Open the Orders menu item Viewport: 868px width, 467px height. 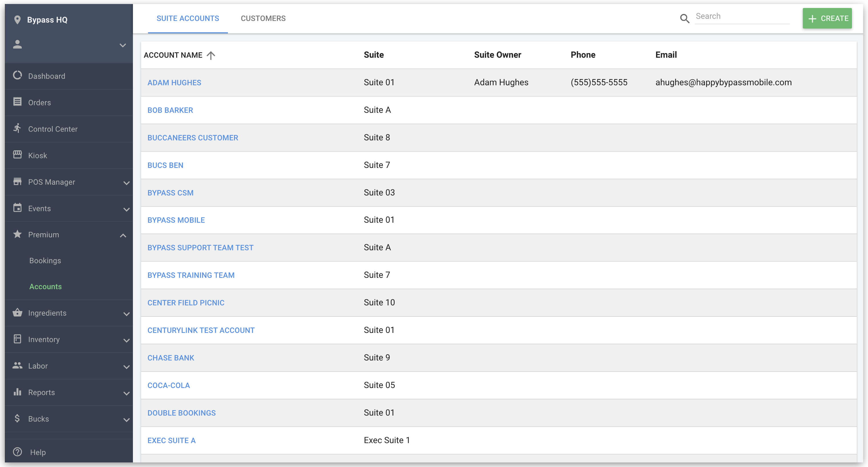coord(69,102)
